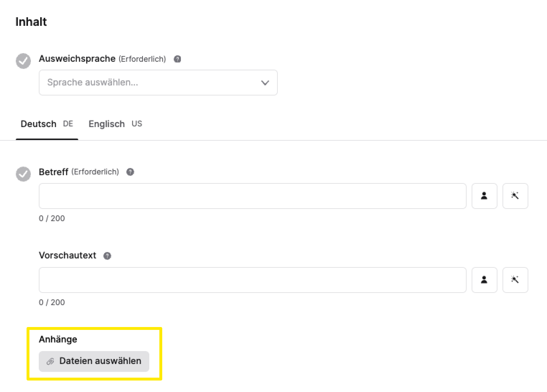Select the AI magic wand beside Betreff
This screenshot has height=392, width=547.
tap(515, 196)
